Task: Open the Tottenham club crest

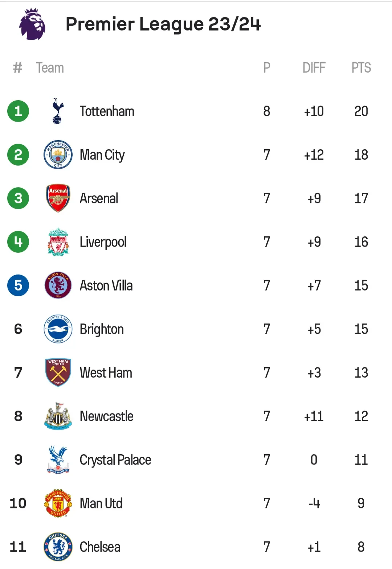Action: tap(58, 111)
